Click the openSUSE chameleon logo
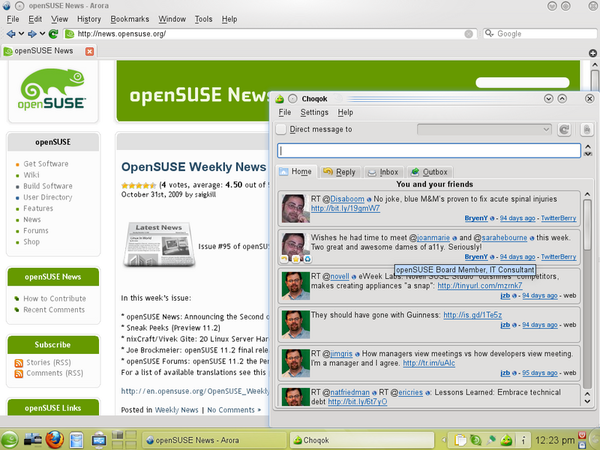Screen dimensions: 600x450 53,89
